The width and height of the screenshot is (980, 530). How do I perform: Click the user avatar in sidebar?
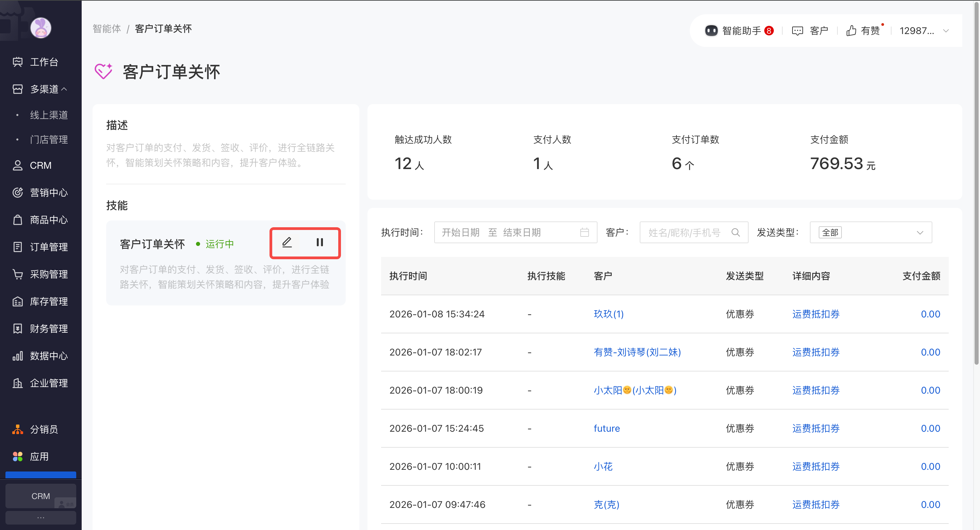coord(41,28)
